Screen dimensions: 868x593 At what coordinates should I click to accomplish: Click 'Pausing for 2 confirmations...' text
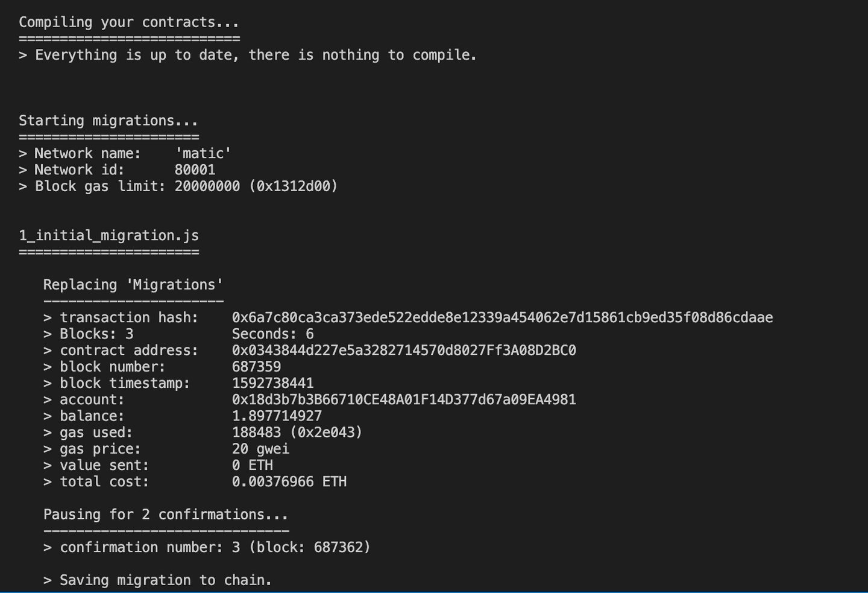pos(166,515)
